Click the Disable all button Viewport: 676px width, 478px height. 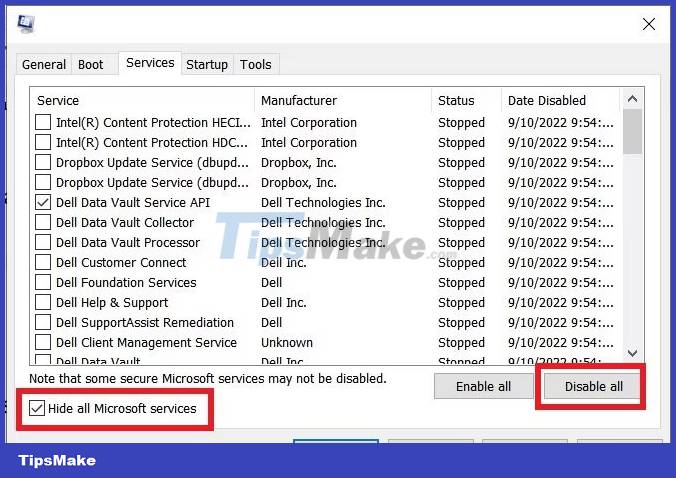593,386
